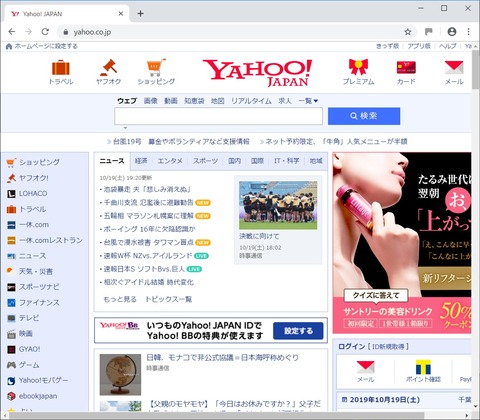
Task: Select the 国内 news tab
Action: [x=234, y=161]
